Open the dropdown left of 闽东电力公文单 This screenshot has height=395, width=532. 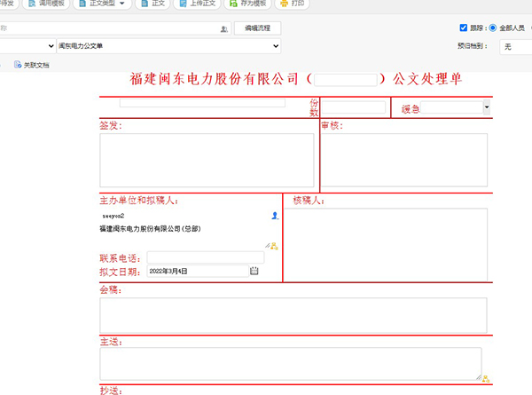point(27,46)
